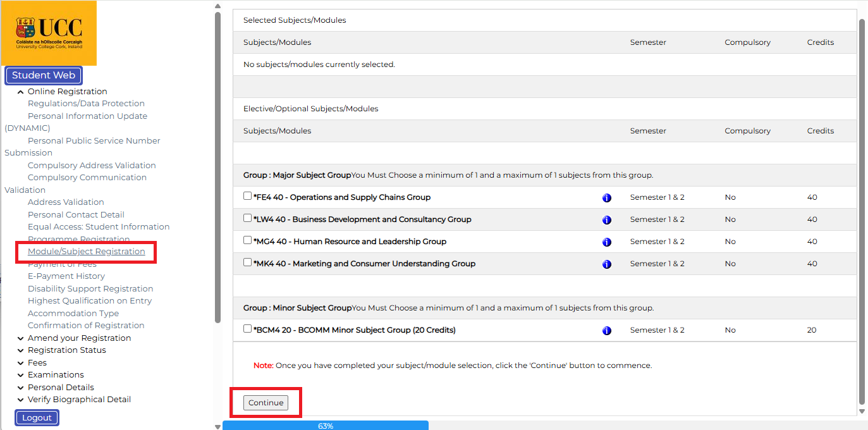868x430 pixels.
Task: Click the 63% progress bar
Action: click(326, 426)
